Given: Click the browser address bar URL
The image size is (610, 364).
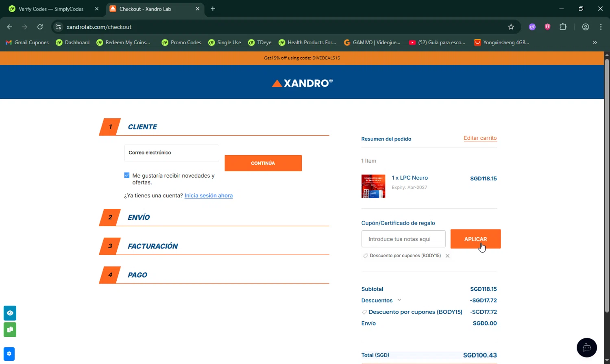Looking at the screenshot, I should coord(99,27).
